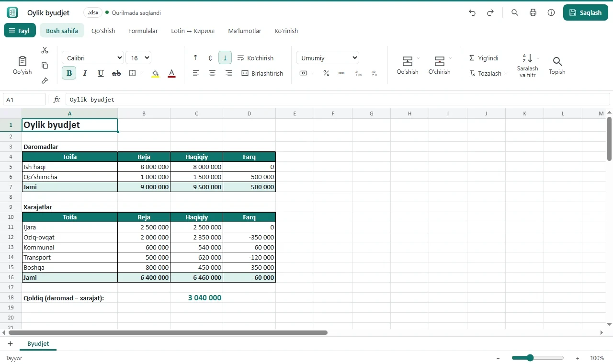Click the undo arrow icon
This screenshot has height=364, width=613.
click(x=472, y=13)
